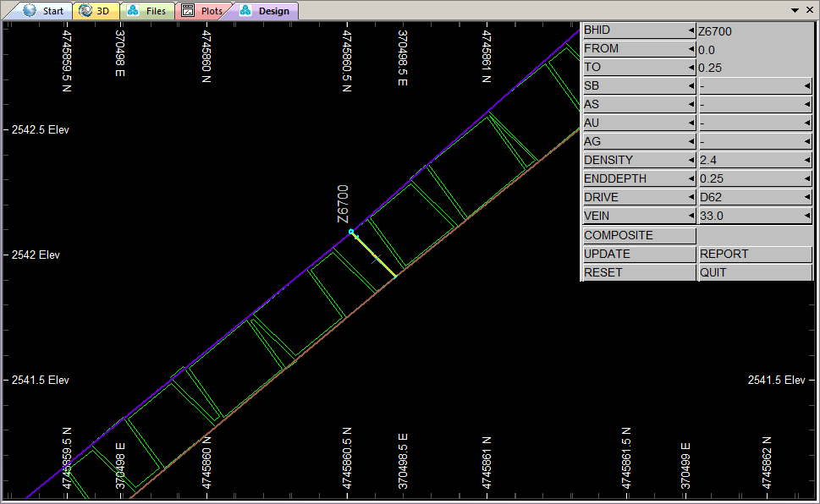820x504 pixels.
Task: Click the REPORT button
Action: (x=755, y=254)
